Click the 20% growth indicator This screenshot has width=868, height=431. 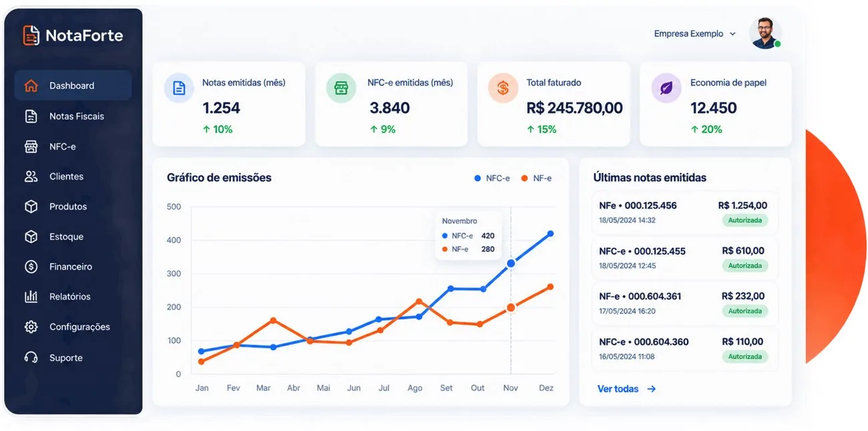click(x=706, y=130)
